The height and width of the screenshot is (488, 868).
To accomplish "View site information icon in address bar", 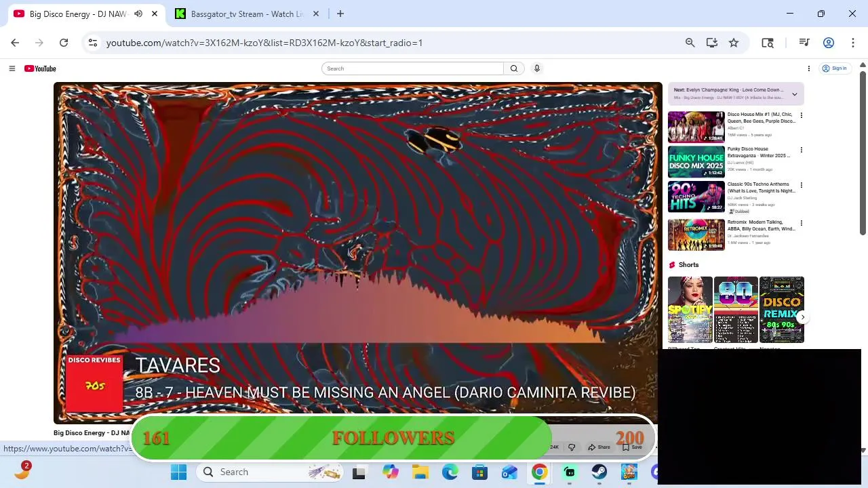I will click(93, 43).
